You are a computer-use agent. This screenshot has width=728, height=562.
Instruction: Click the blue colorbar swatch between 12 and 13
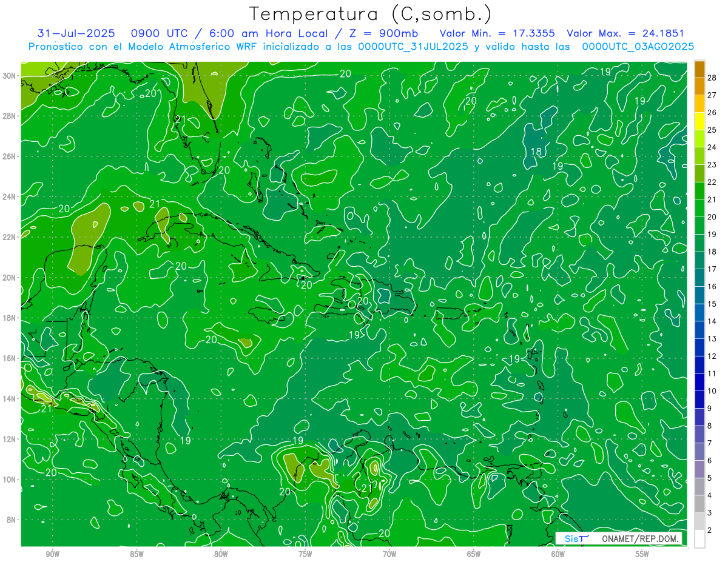click(x=699, y=347)
